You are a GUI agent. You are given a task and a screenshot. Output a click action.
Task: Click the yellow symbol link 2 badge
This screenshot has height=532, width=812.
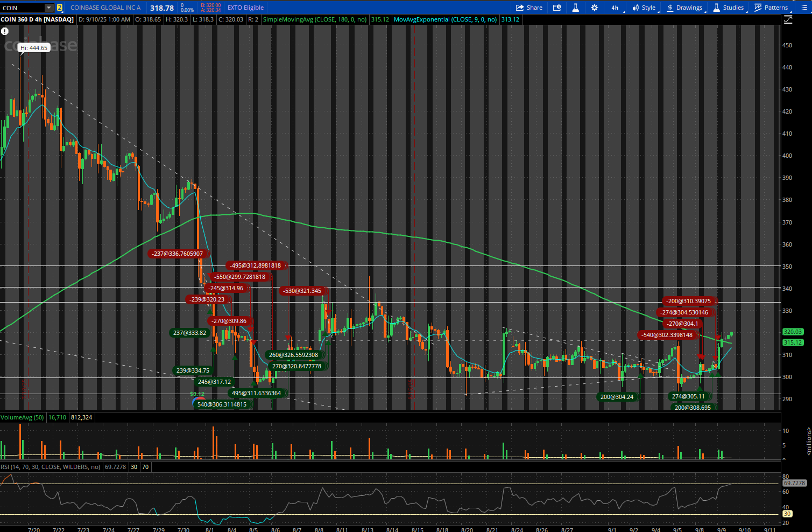coord(59,8)
